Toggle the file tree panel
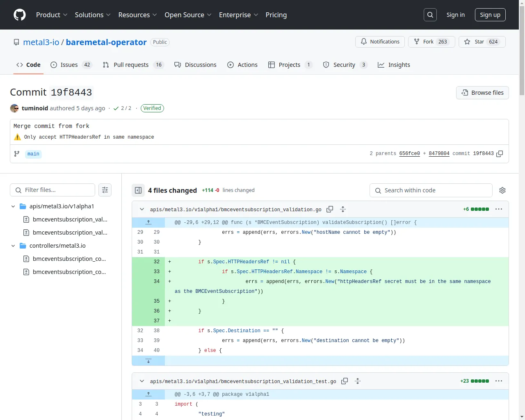The height and width of the screenshot is (420, 525). coord(138,190)
